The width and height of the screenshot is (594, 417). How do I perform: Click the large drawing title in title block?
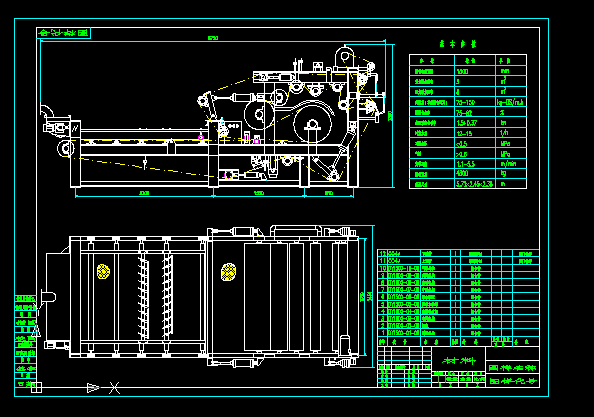click(x=458, y=360)
